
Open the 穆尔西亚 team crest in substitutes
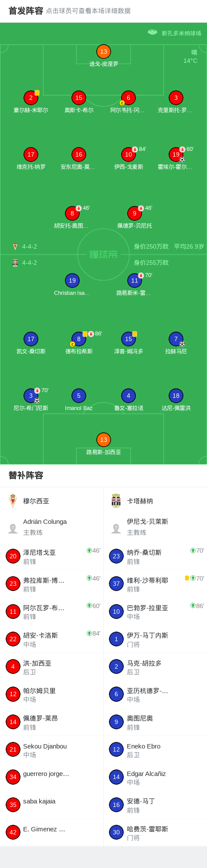pyautogui.click(x=13, y=501)
